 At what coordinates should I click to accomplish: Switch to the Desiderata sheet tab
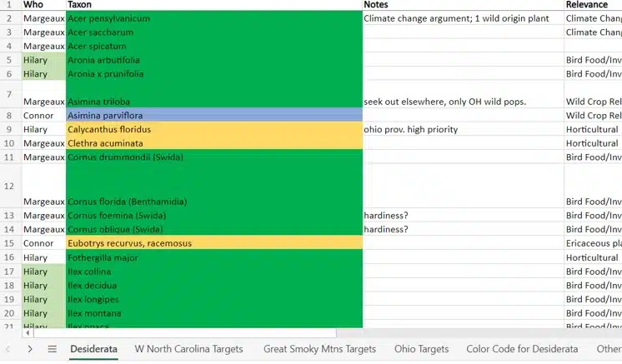pos(93,349)
